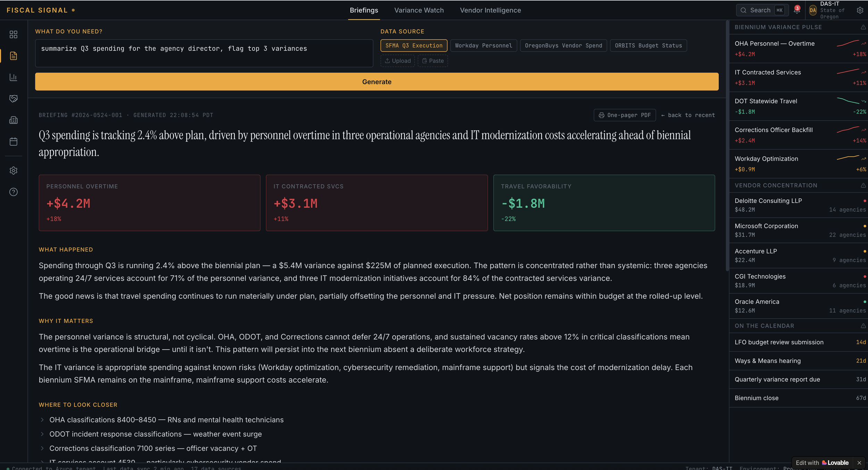Viewport: 868px width, 470px height.
Task: Open the calendar icon in sidebar
Action: 14,141
